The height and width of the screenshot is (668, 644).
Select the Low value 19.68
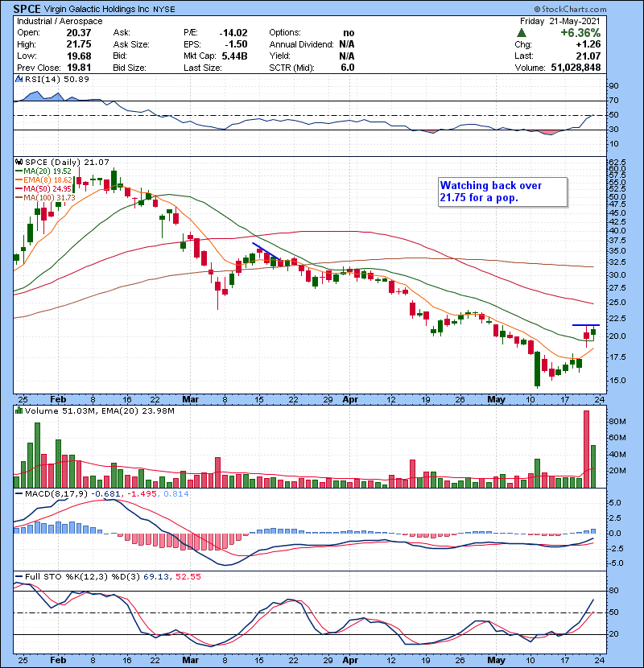tap(78, 56)
